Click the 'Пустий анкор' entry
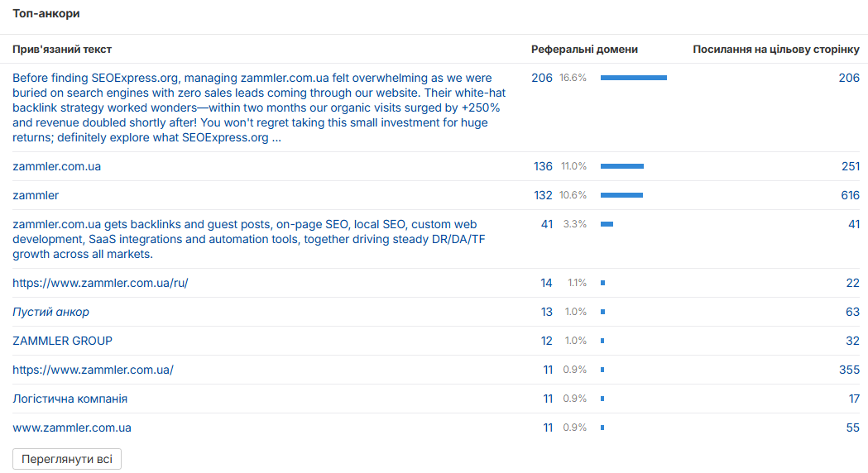This screenshot has height=473, width=868. click(51, 312)
